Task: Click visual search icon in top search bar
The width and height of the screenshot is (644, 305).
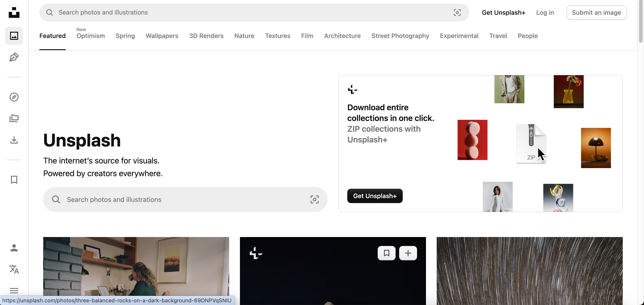Action: (x=457, y=13)
